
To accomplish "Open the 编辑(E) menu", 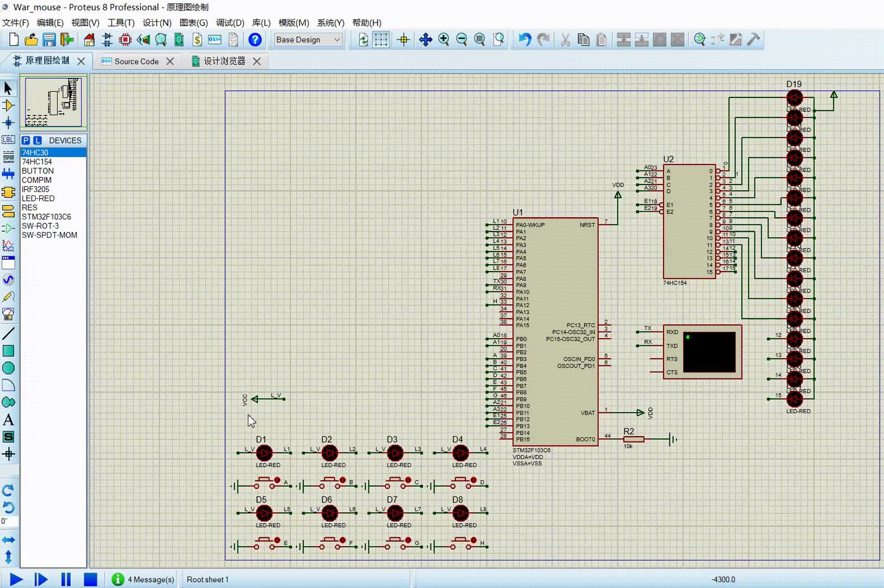I will click(x=50, y=23).
